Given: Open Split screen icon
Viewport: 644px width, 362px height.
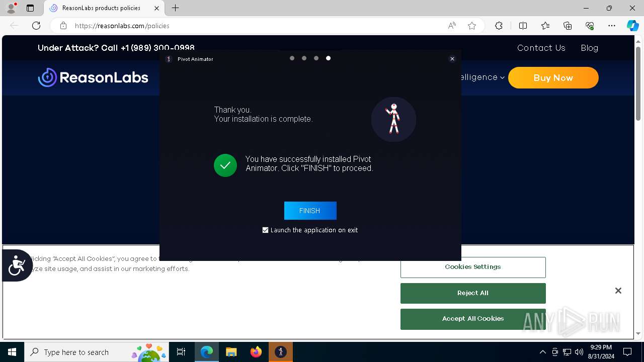Looking at the screenshot, I should pyautogui.click(x=523, y=26).
